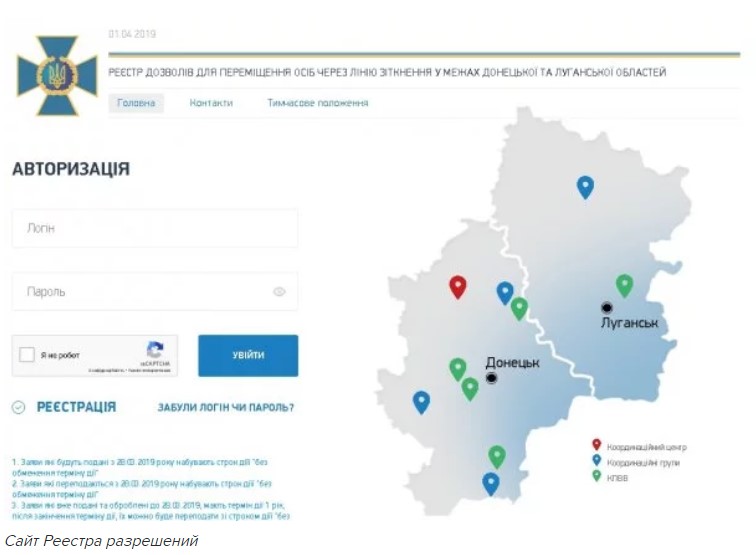Focus the Логін input field

(155, 228)
